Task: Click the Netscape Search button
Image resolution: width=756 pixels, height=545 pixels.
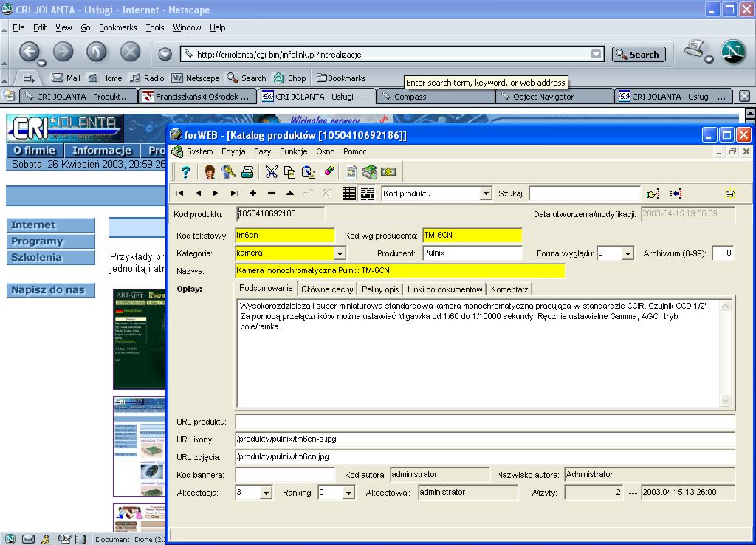Action: click(x=639, y=54)
